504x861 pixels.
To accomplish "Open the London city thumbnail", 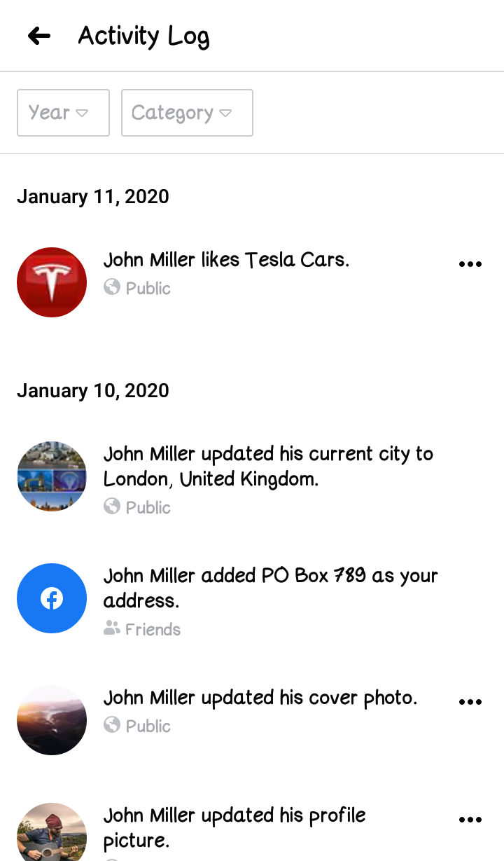I will 52,476.
